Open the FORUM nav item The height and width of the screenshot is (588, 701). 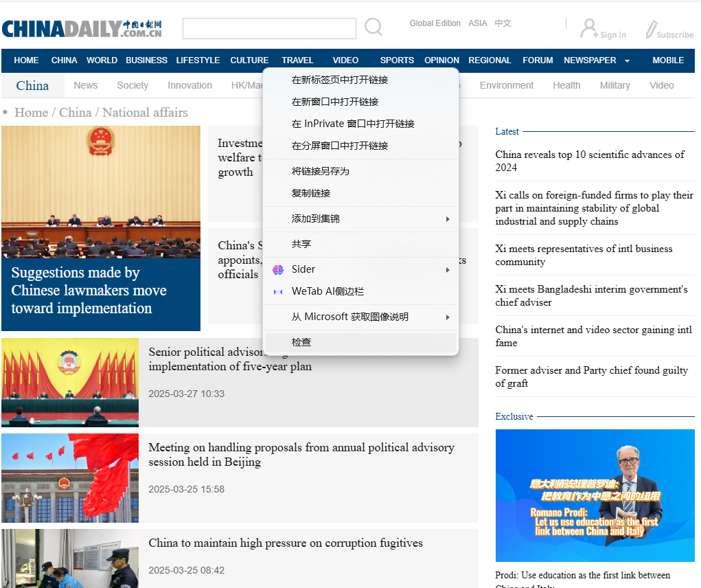pyautogui.click(x=538, y=60)
